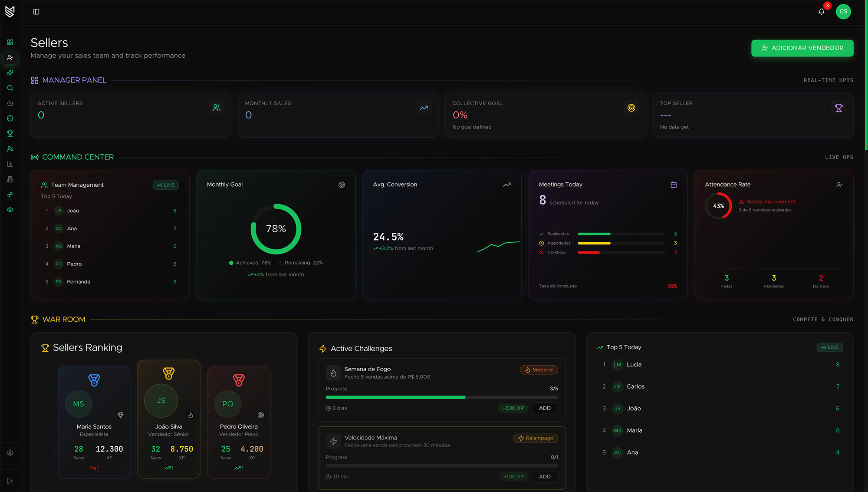Open the CS user avatar menu
The image size is (868, 492).
tap(843, 12)
